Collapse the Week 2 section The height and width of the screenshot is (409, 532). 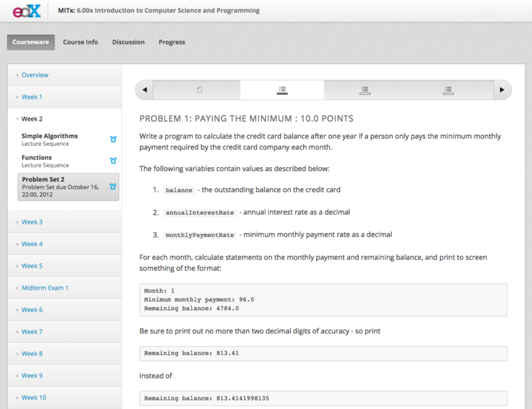[31, 119]
